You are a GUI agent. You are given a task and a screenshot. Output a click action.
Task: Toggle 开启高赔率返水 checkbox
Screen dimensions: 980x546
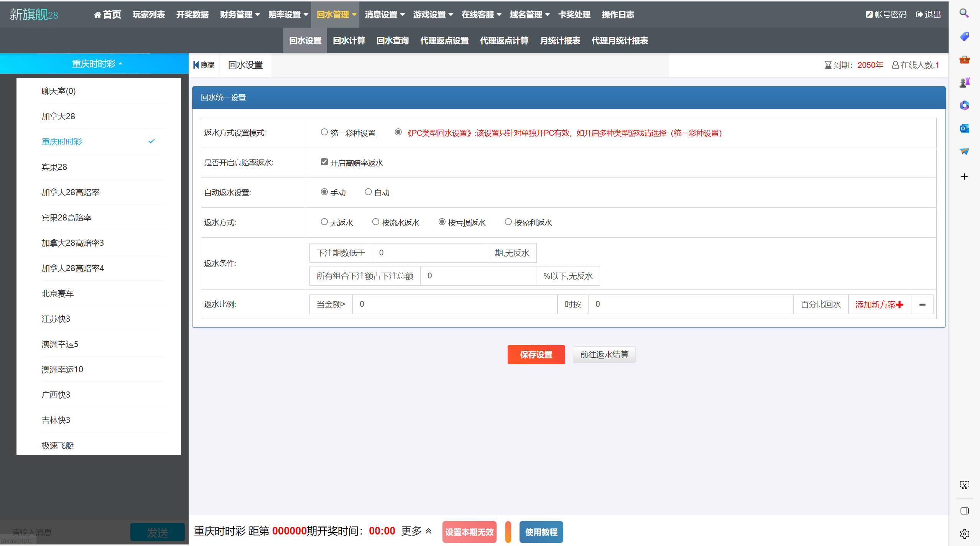pos(324,162)
